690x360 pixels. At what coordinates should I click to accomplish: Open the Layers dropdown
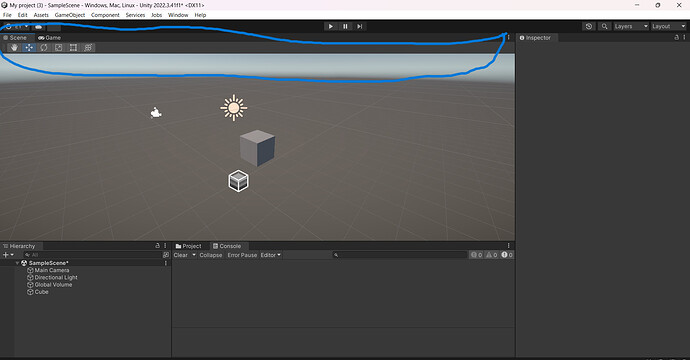tap(631, 26)
